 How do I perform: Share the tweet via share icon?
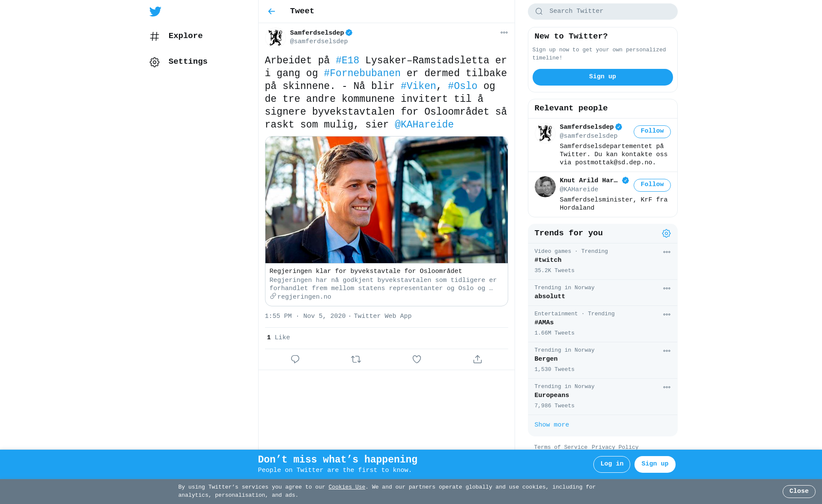[x=477, y=359]
